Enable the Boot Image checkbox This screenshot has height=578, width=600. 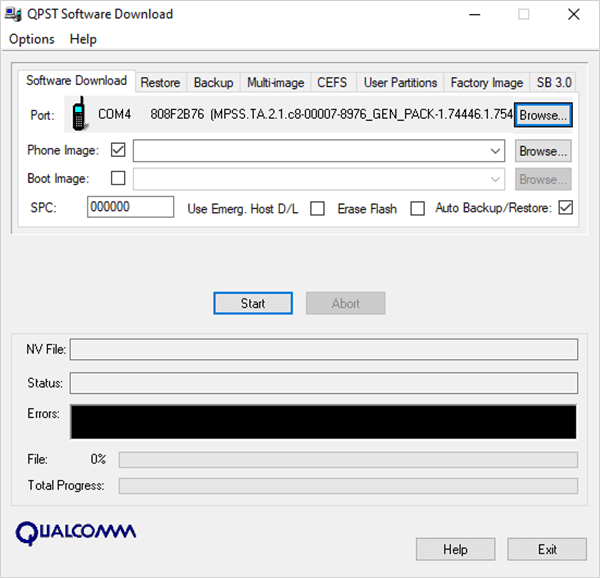(119, 179)
